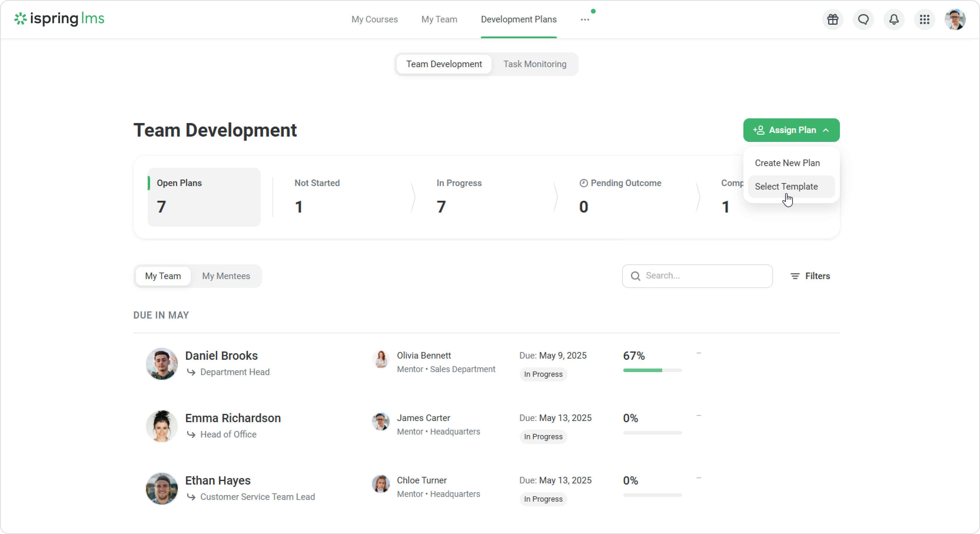Click the three-dots more navigation icon
Screen dimensions: 980x534
[x=585, y=19]
